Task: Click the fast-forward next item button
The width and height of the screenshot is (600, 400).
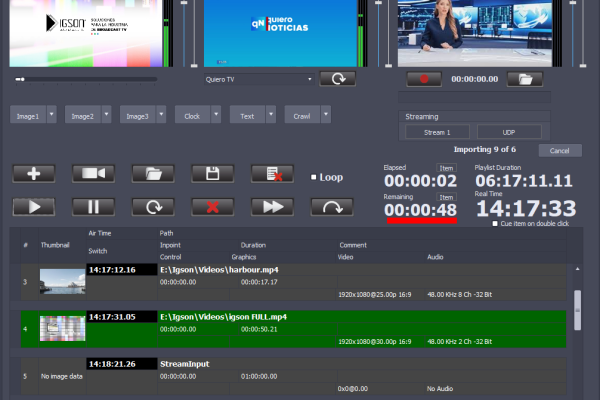Action: [272, 207]
